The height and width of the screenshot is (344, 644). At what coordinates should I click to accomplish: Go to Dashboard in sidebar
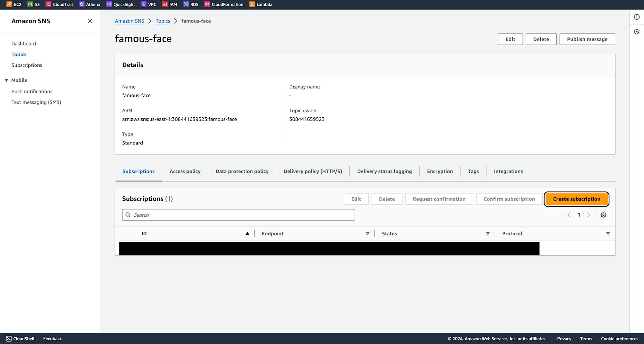coord(24,44)
